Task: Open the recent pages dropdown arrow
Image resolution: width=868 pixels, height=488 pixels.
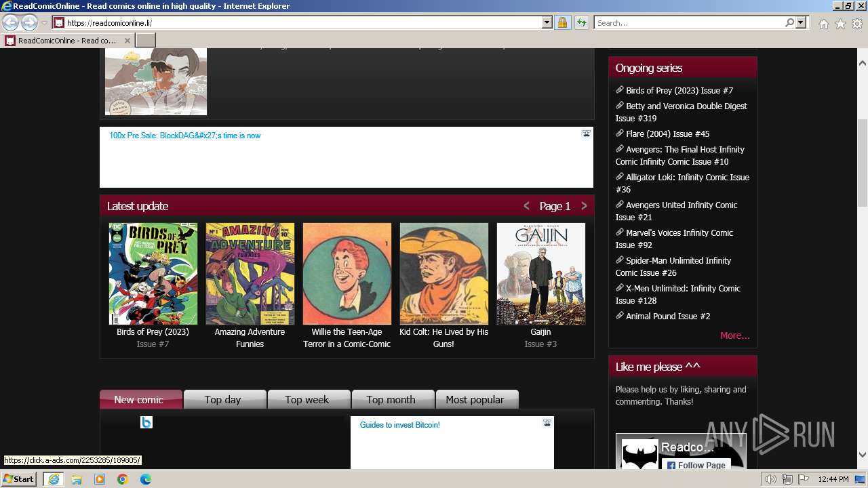Action: [44, 23]
